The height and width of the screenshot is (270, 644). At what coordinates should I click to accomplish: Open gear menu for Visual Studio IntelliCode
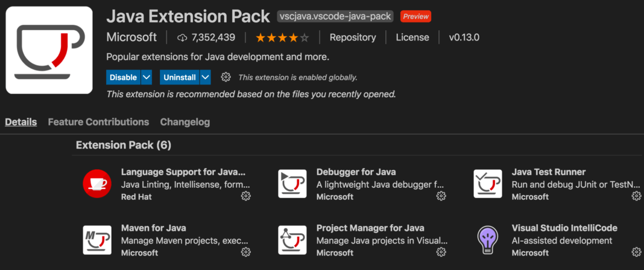(636, 252)
